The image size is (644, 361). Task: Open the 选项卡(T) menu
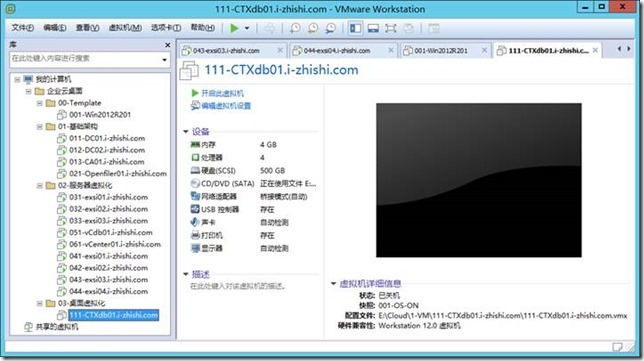coord(166,28)
